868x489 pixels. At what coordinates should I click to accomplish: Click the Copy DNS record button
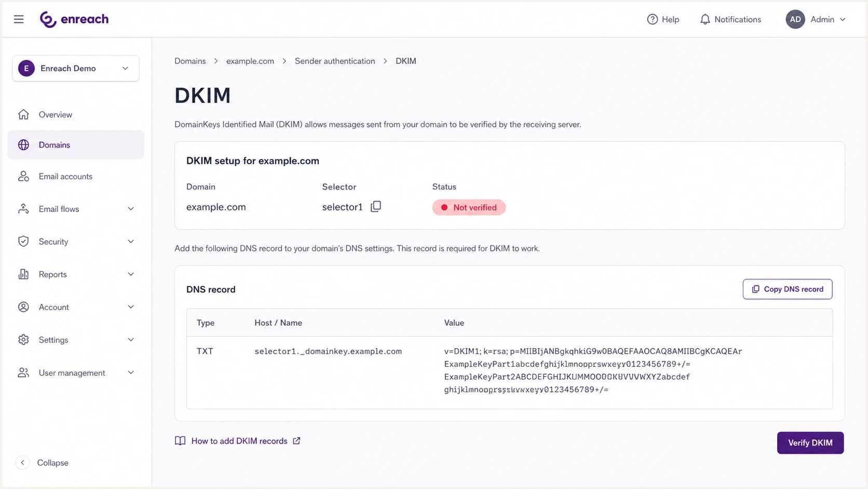(787, 289)
